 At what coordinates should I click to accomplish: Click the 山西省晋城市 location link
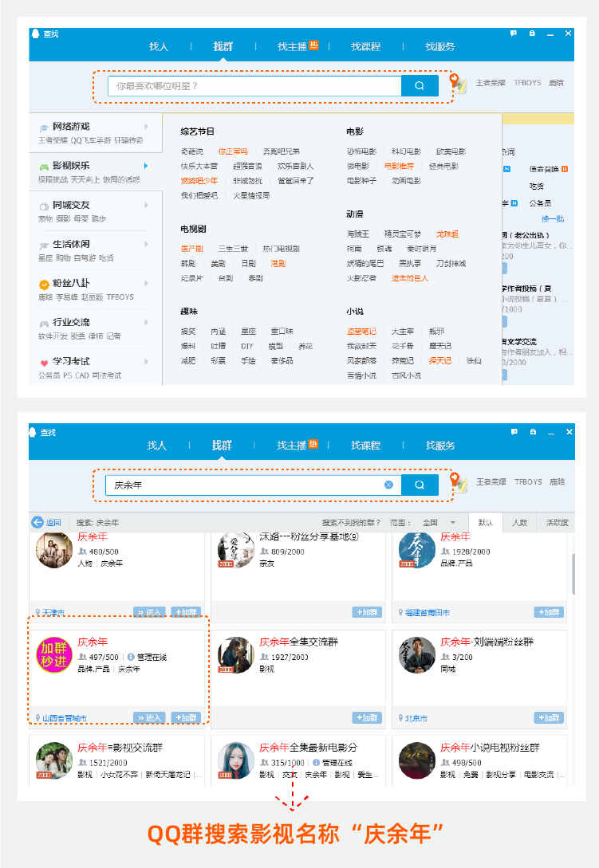tap(65, 718)
